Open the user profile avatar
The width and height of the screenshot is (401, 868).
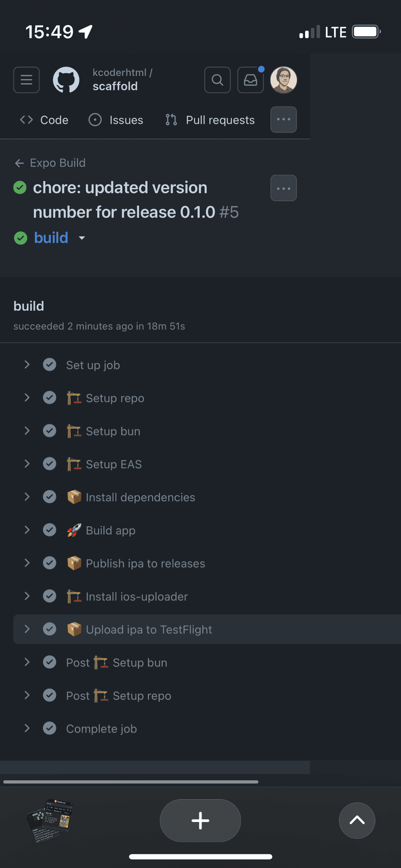[x=283, y=80]
